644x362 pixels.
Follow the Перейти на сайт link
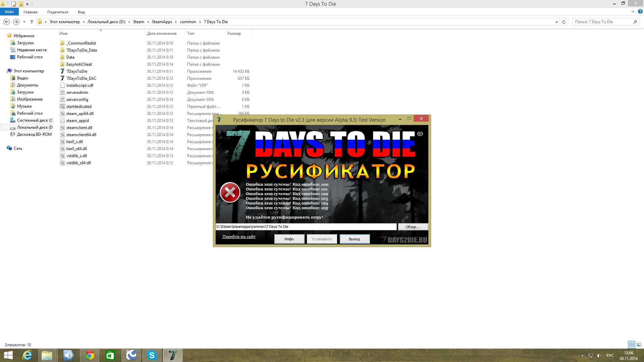click(239, 237)
